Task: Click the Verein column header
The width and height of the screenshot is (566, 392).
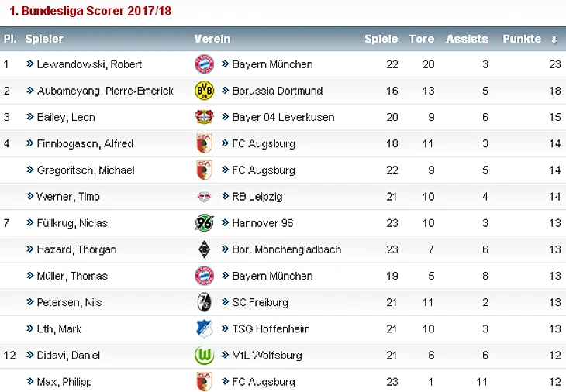Action: [x=212, y=39]
